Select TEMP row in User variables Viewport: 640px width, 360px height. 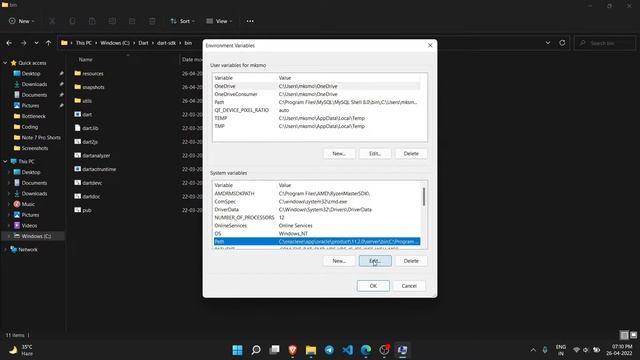click(317, 118)
